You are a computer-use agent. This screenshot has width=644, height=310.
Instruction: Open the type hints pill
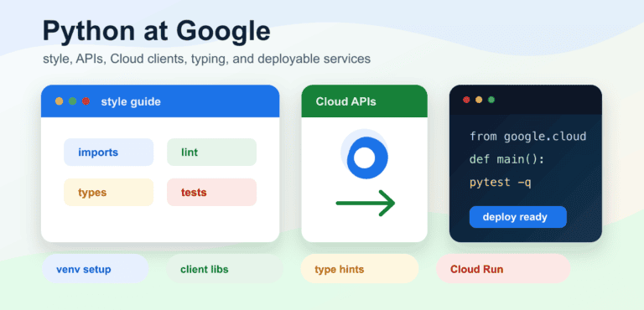click(x=360, y=269)
